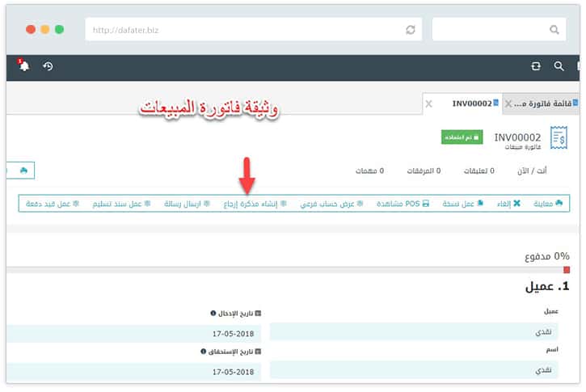The image size is (586, 392).
Task: Click the print button at left edge
Action: point(23,171)
